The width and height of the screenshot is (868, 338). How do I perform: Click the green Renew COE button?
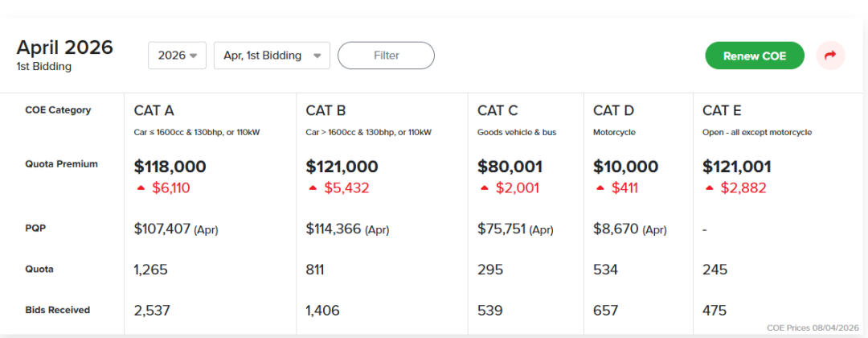tap(754, 56)
